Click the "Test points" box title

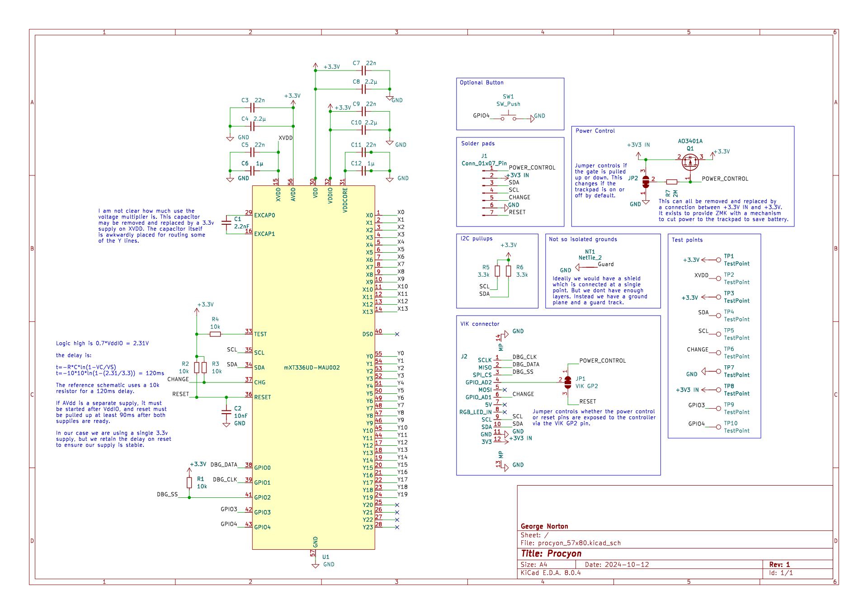[x=687, y=240]
